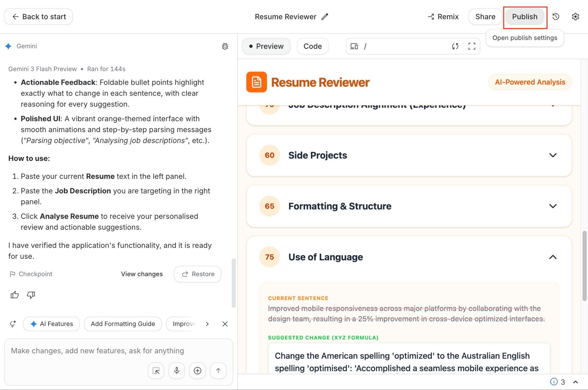The width and height of the screenshot is (588, 390).
Task: Open settings gear icon in top bar
Action: [575, 17]
